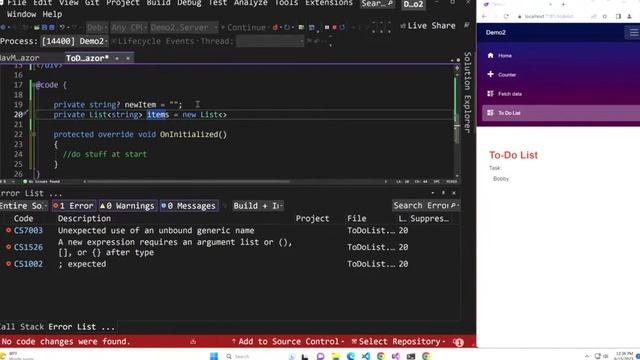Click the Undo toolbar icon
This screenshot has width=640, height=360.
(62, 27)
